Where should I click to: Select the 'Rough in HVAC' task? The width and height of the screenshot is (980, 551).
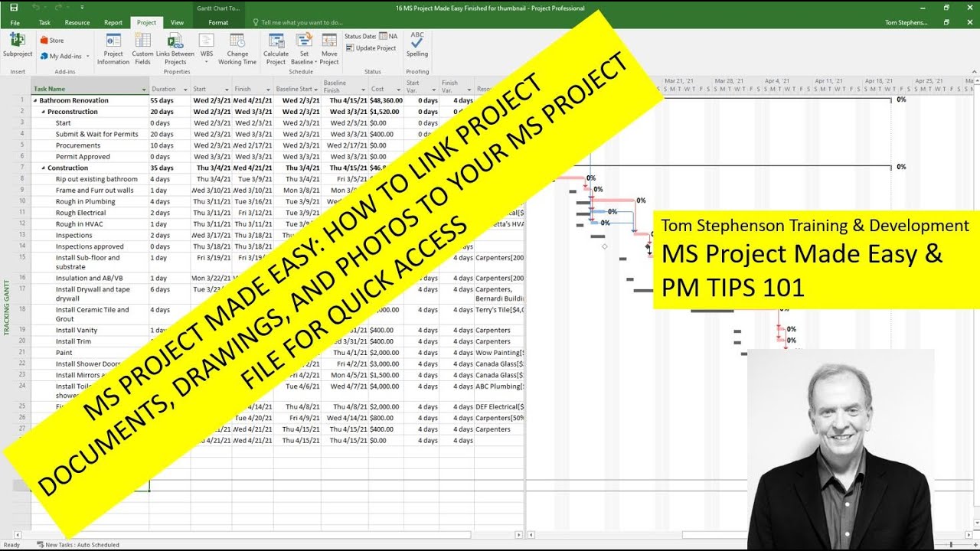point(79,224)
